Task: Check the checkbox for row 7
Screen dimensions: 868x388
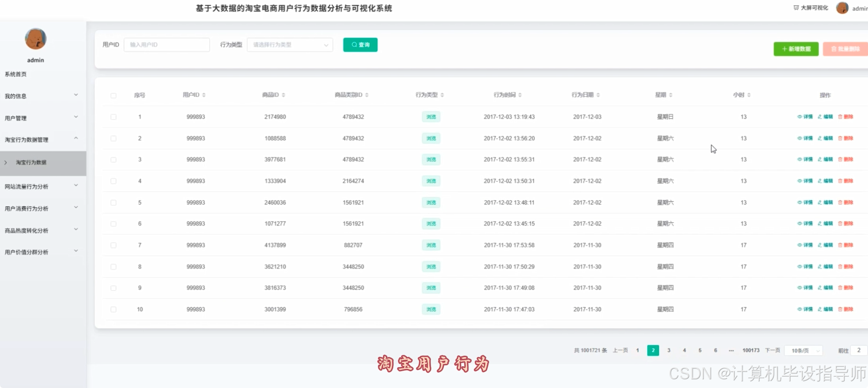Action: [x=113, y=245]
